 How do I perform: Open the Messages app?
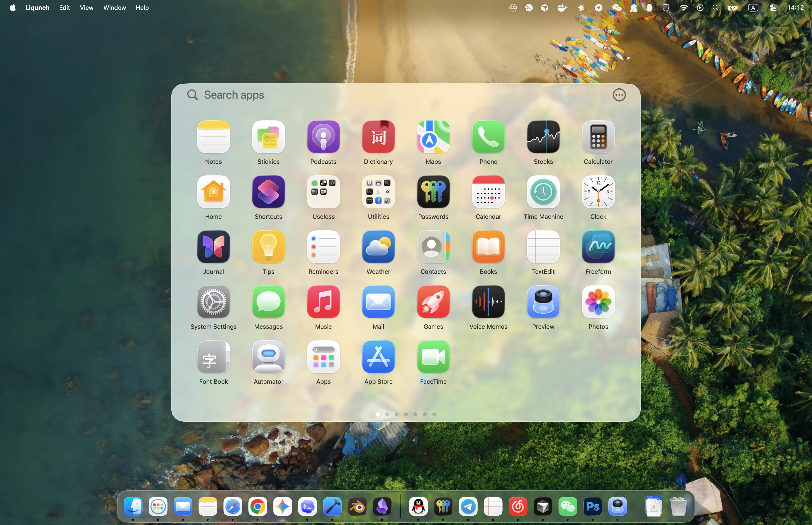[x=269, y=302]
